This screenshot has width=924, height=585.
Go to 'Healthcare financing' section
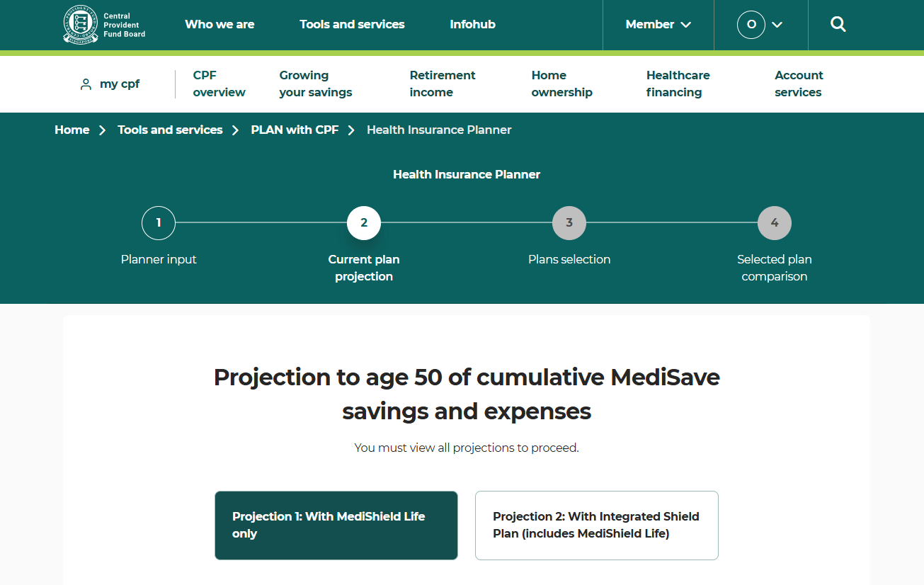(678, 84)
